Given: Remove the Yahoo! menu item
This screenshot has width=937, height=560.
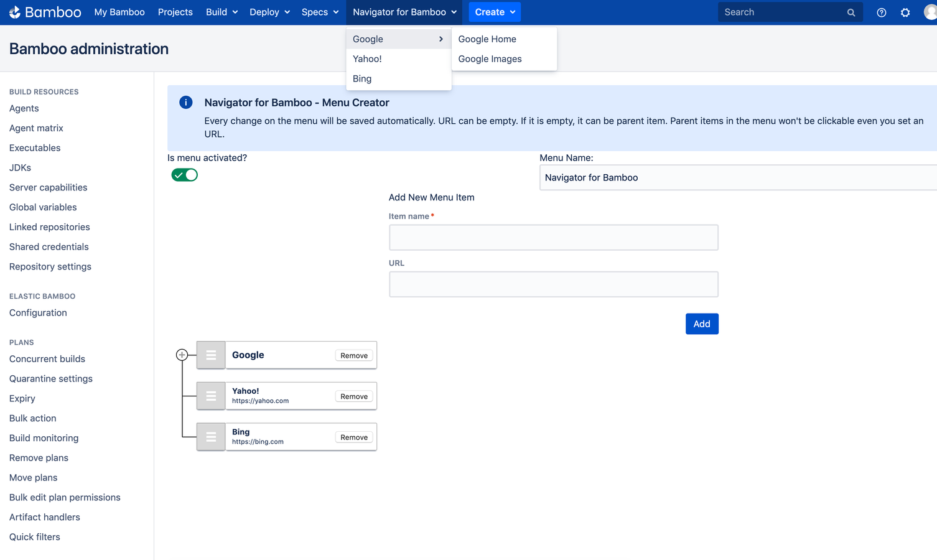Looking at the screenshot, I should tap(354, 396).
